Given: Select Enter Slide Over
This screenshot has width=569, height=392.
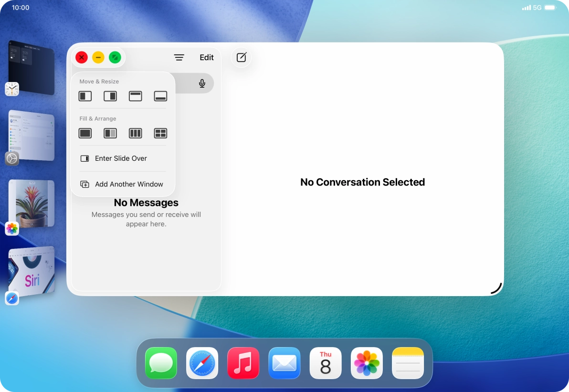Looking at the screenshot, I should [x=121, y=158].
